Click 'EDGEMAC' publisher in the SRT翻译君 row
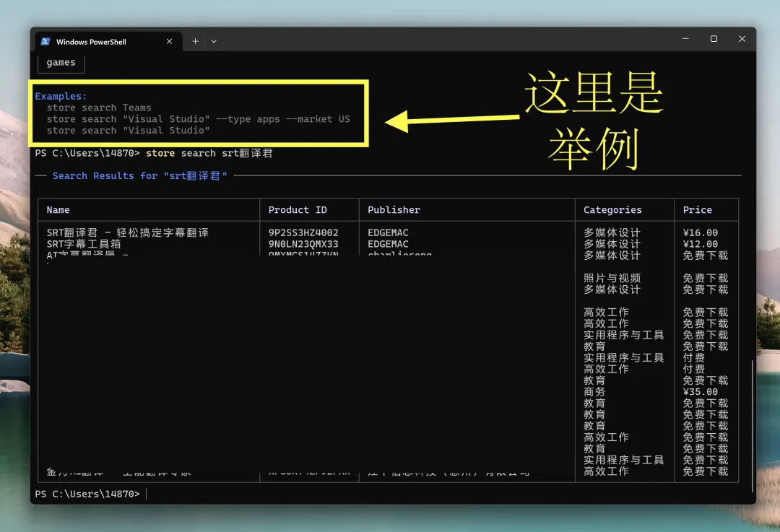The width and height of the screenshot is (780, 532). tap(388, 232)
